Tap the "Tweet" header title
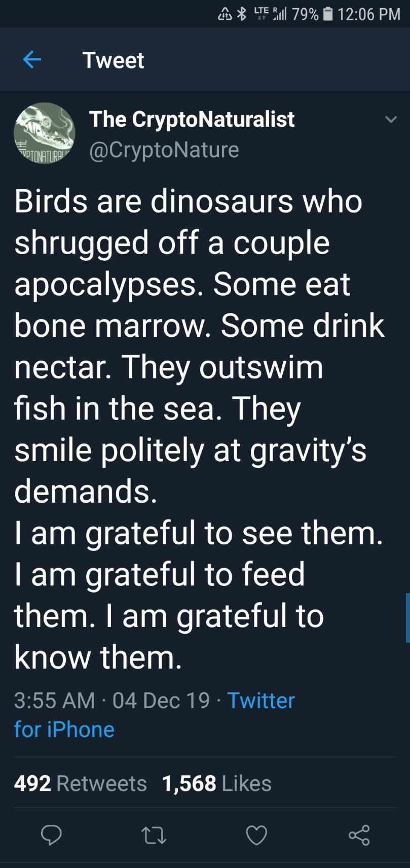This screenshot has width=410, height=868. pos(114,60)
